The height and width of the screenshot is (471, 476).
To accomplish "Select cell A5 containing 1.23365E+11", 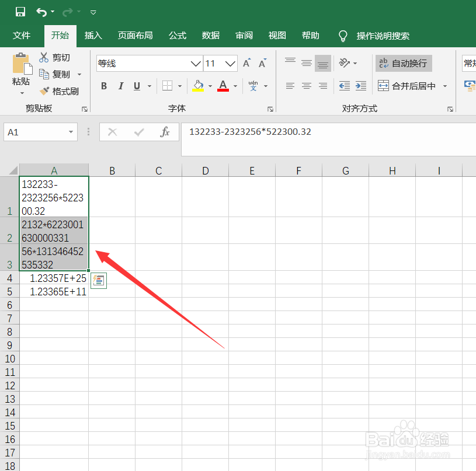I will point(54,291).
